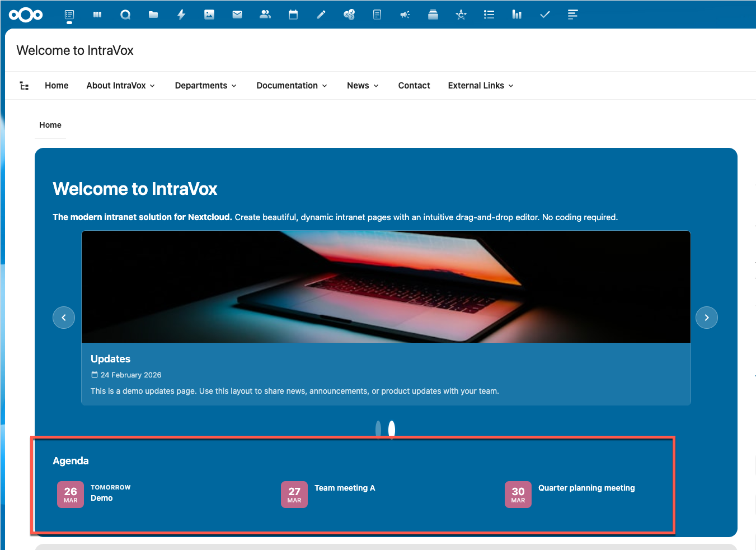Screen dimensions: 756x550
Task: Click the 26 MAR date badge
Action: 71,495
